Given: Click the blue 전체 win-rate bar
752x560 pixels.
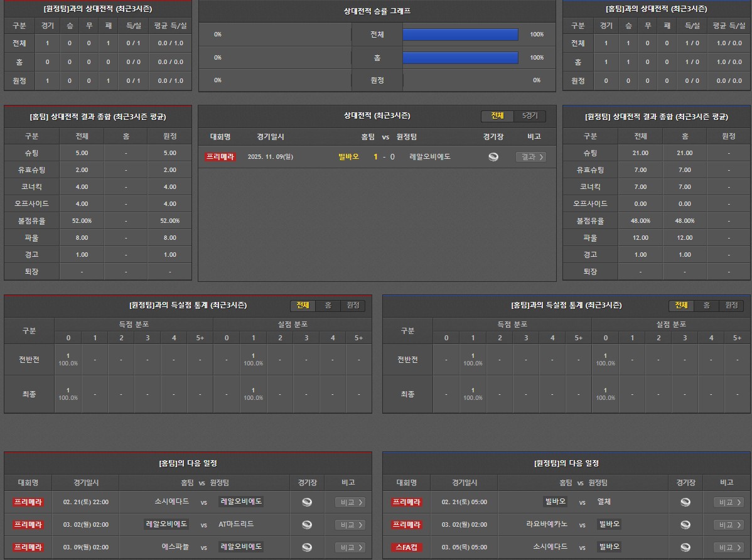Looking at the screenshot, I should click(460, 35).
